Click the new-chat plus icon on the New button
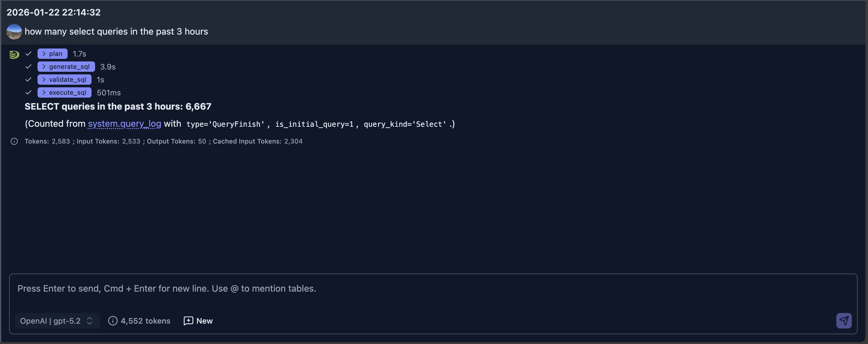Viewport: 868px width, 344px height. [x=188, y=321]
